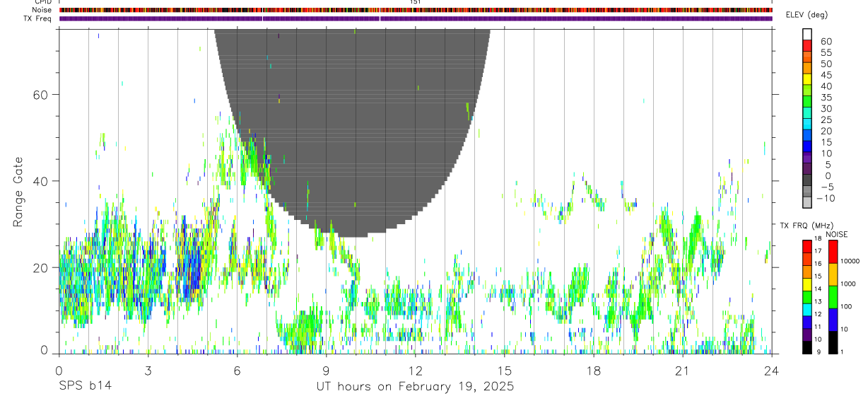Click the white top segment of the ELEV color bar

(807, 33)
